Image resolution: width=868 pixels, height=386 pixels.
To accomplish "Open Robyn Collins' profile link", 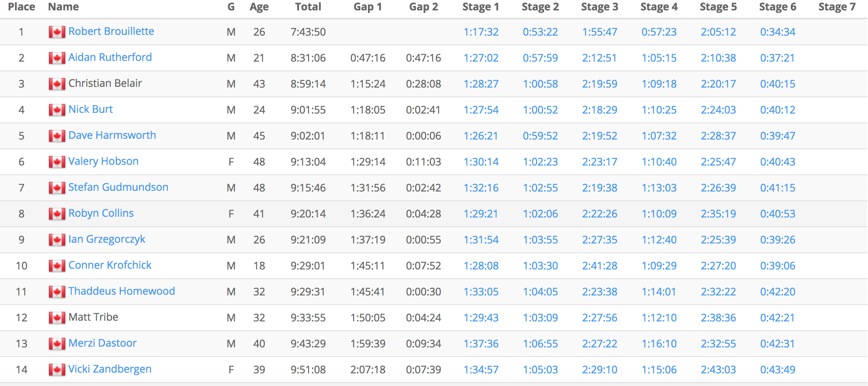I will (101, 213).
